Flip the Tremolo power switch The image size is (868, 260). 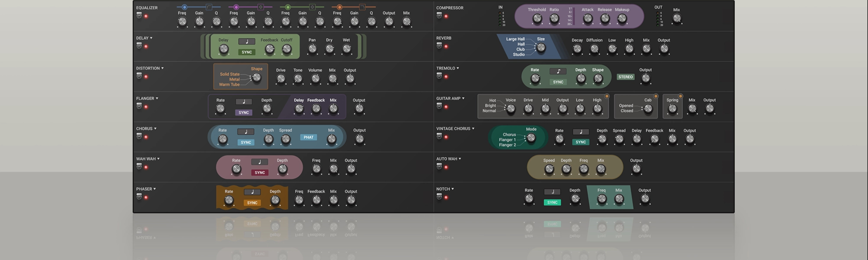[439, 76]
